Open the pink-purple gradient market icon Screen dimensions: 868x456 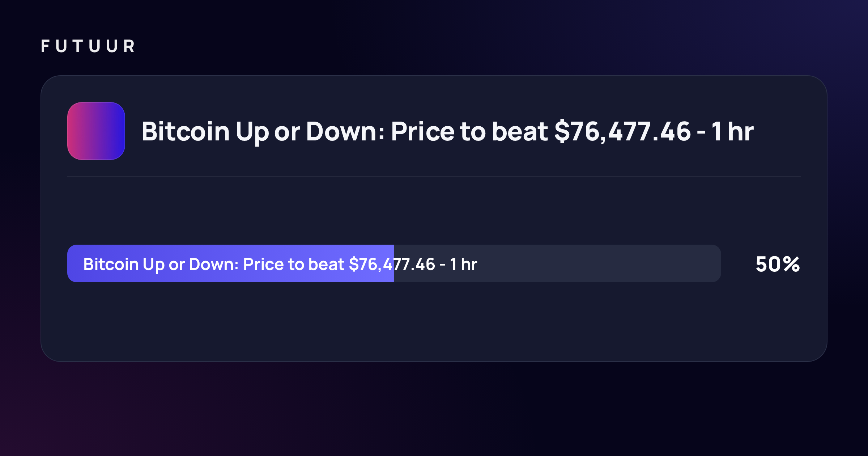(x=96, y=131)
